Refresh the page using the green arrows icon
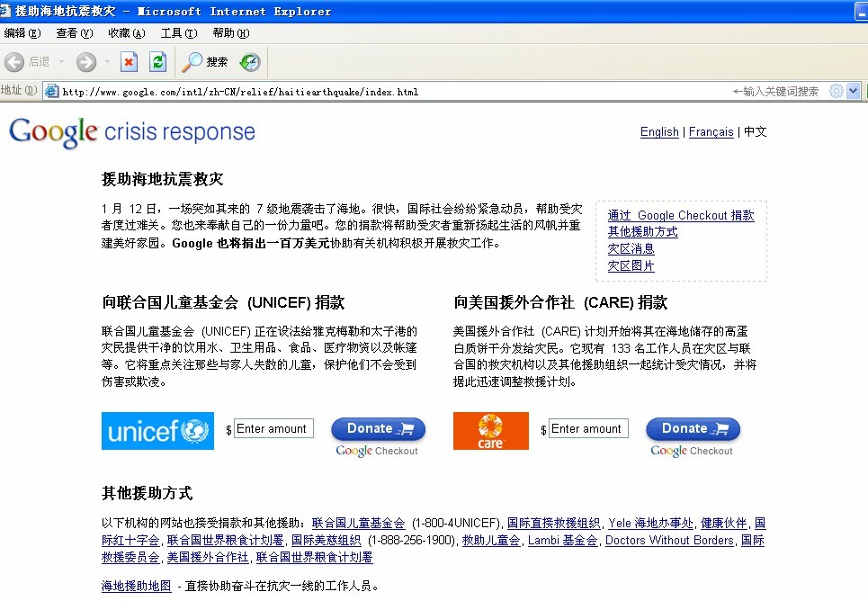Screen dimensions: 868x601 [157, 62]
